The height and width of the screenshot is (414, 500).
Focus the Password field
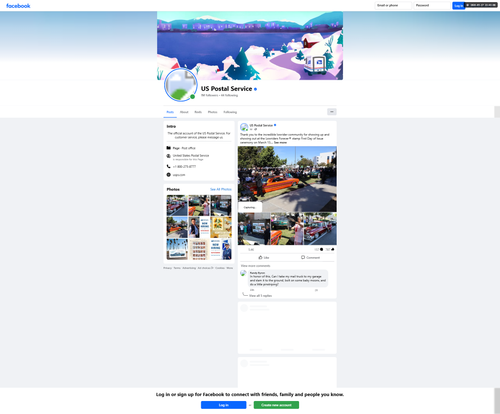tap(432, 5)
